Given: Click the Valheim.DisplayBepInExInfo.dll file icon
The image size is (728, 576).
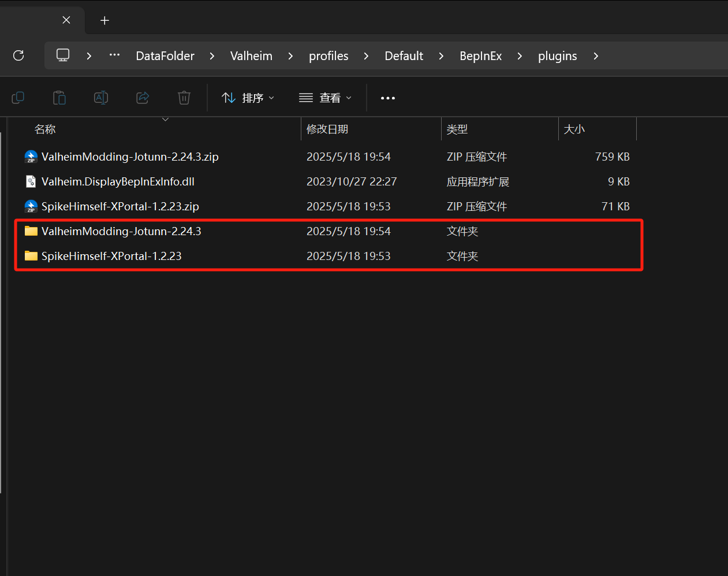Looking at the screenshot, I should [31, 181].
